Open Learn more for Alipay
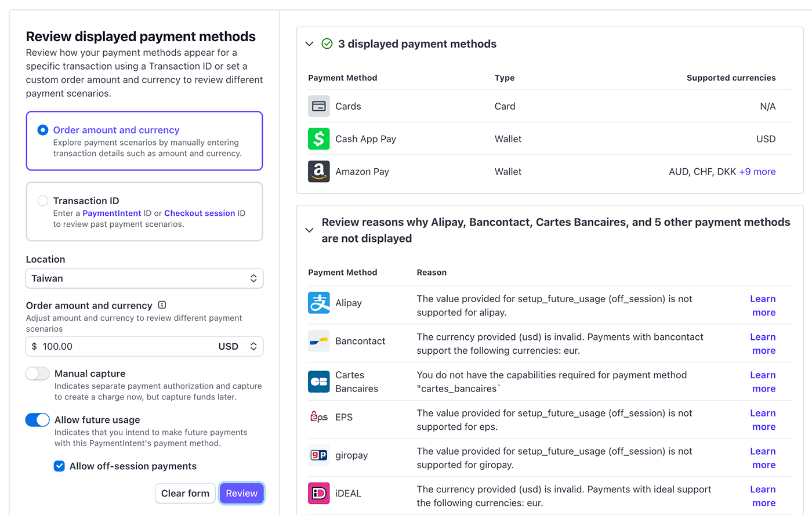Viewport: 812px width, 515px height. tap(763, 306)
